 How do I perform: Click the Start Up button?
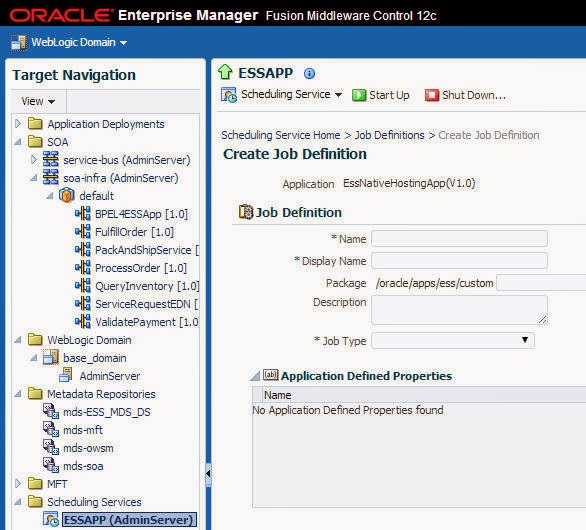tap(381, 95)
